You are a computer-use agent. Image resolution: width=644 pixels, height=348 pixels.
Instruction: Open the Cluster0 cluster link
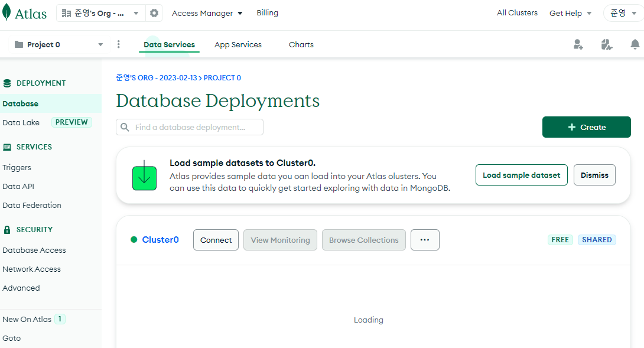[x=161, y=239]
